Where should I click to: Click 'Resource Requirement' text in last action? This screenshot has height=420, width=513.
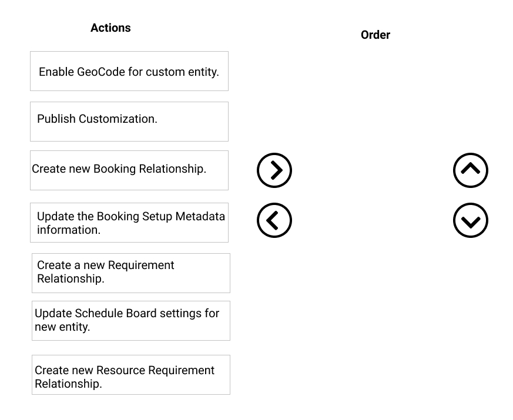click(x=155, y=370)
